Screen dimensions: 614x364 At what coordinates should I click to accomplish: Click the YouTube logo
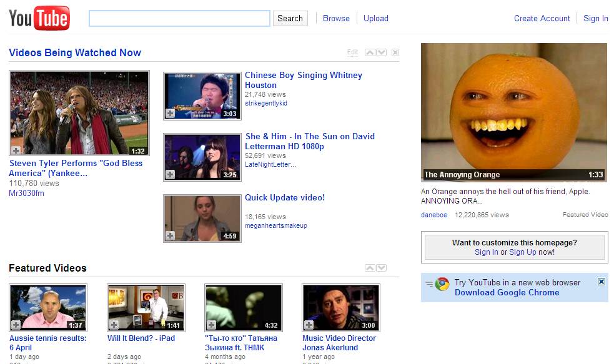pyautogui.click(x=39, y=18)
